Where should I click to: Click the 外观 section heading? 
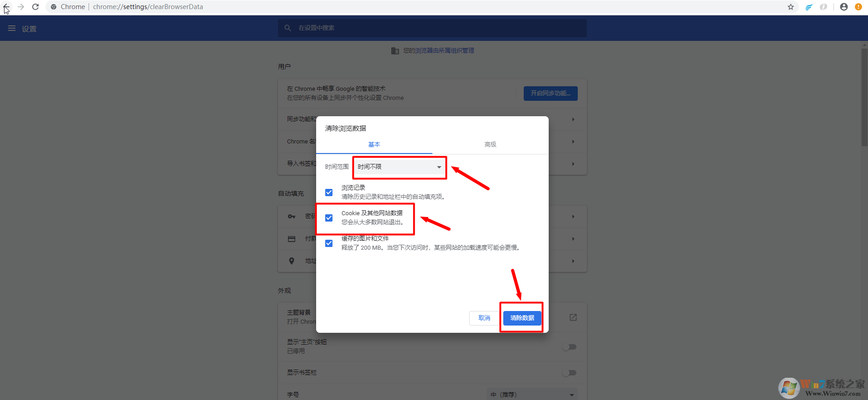click(x=284, y=291)
